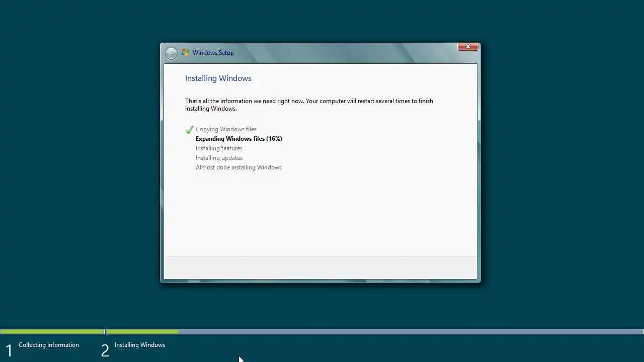644x362 pixels.
Task: Select 'Expanding Windows files (16%)' step
Action: [x=239, y=139]
